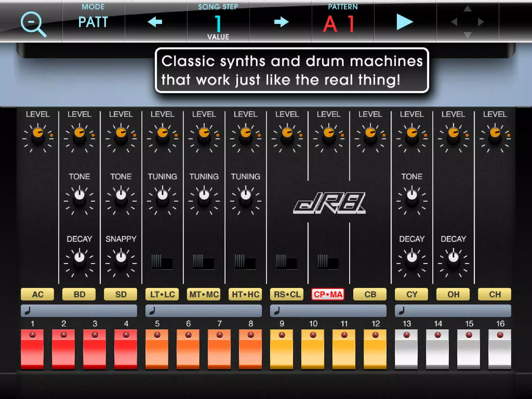Tap the left arrow of navigation pad
This screenshot has width=532, height=399.
coord(454,22)
